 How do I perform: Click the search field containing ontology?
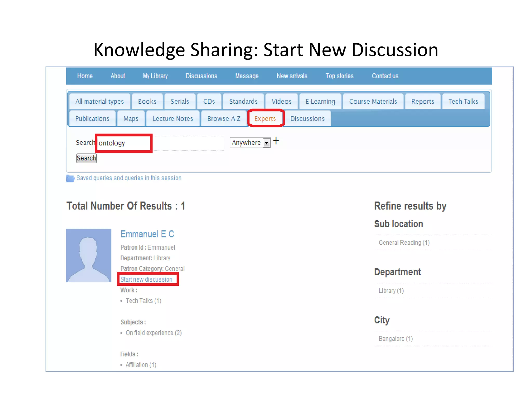click(160, 143)
